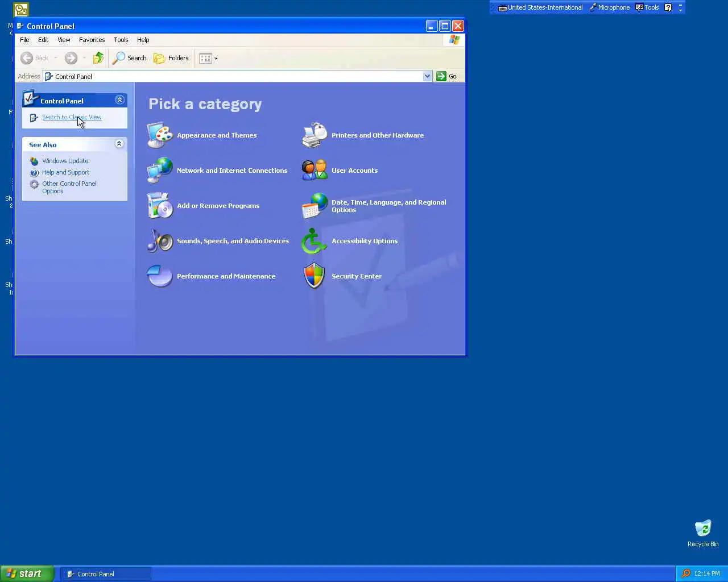Collapse the See Also sidebar section
This screenshot has width=728, height=582.
click(x=119, y=144)
